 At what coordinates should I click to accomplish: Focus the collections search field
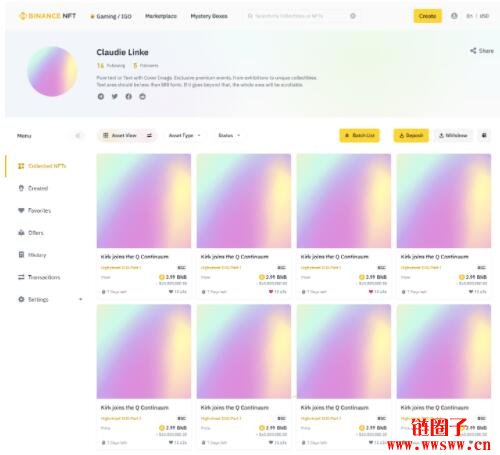(297, 16)
